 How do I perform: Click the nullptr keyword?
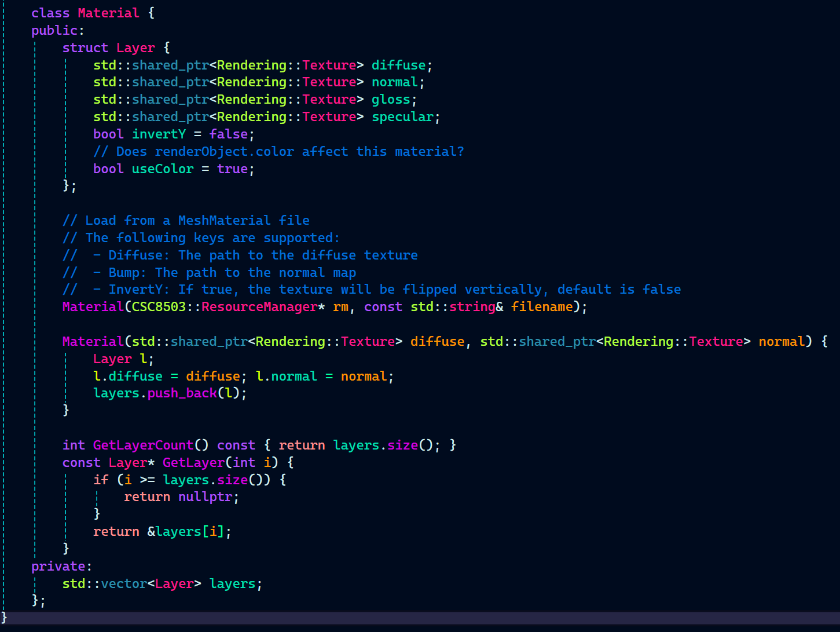[206, 497]
